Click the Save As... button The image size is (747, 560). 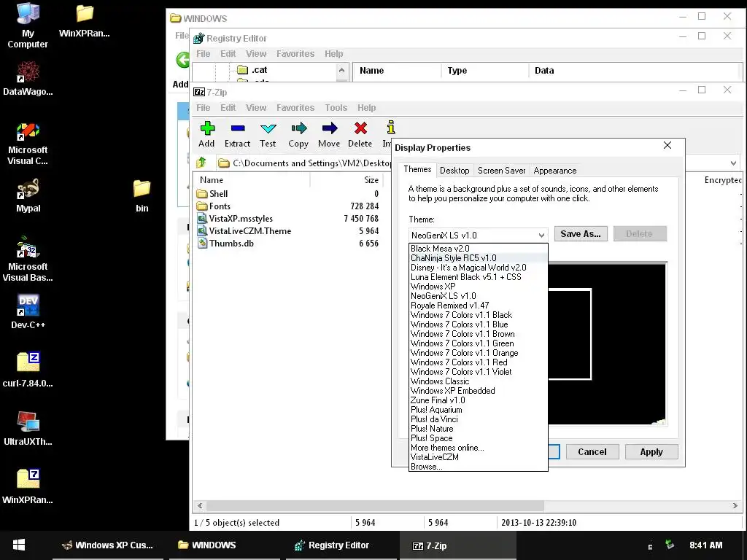(x=581, y=234)
